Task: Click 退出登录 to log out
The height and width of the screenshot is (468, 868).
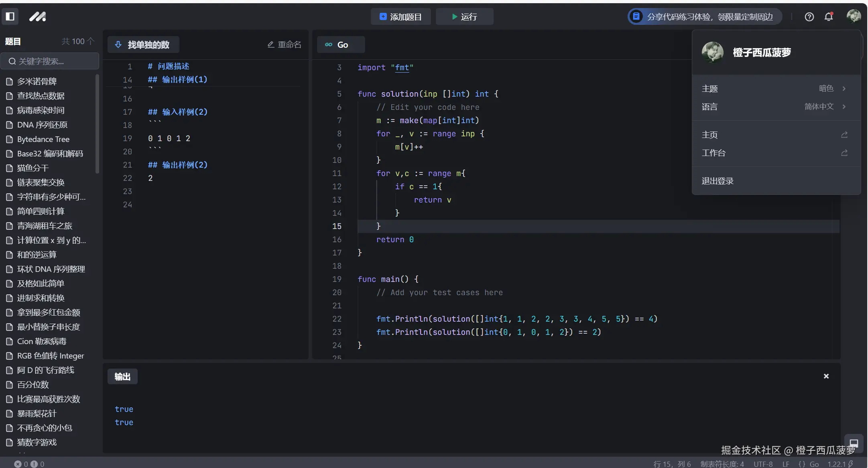Action: [x=776, y=181]
